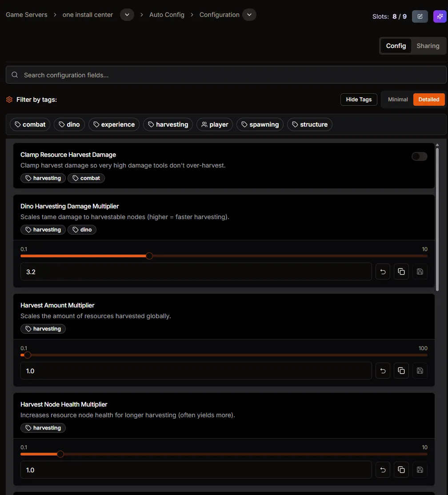Revert Dino Harvesting Damage Multiplier value
Screen dimensions: 448x495
(383, 271)
